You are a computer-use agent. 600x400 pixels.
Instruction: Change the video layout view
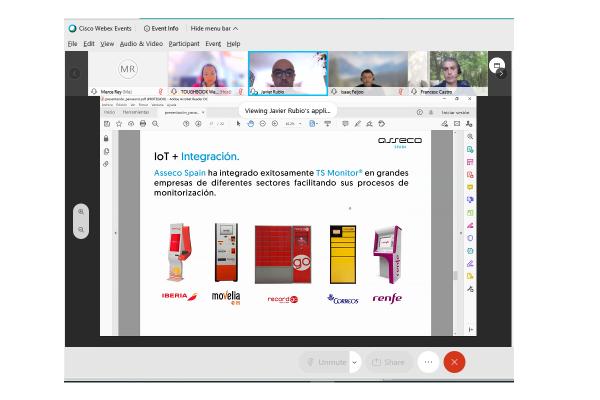tap(496, 65)
